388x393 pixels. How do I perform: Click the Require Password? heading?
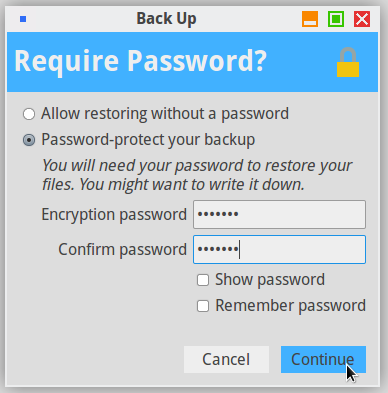point(140,61)
